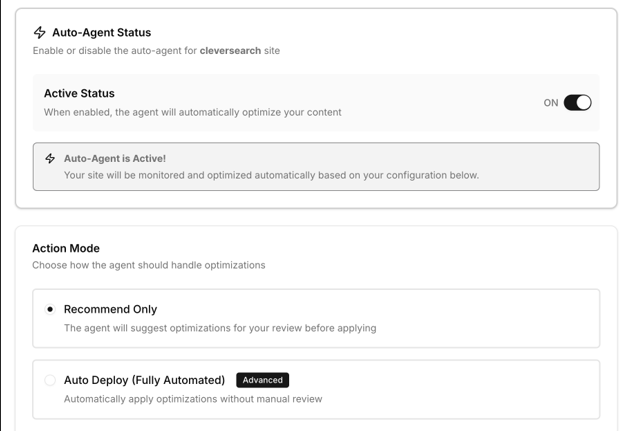624x431 pixels.
Task: Click the Action Mode heading
Action: [66, 248]
